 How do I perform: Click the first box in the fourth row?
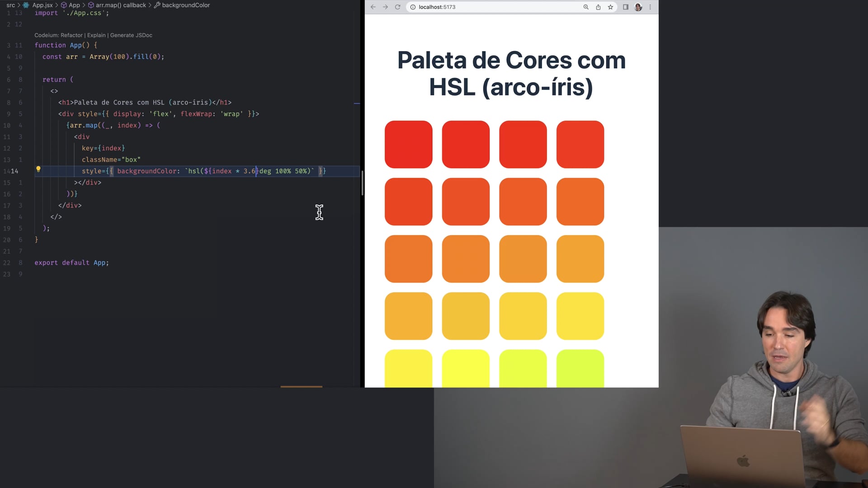tap(409, 316)
